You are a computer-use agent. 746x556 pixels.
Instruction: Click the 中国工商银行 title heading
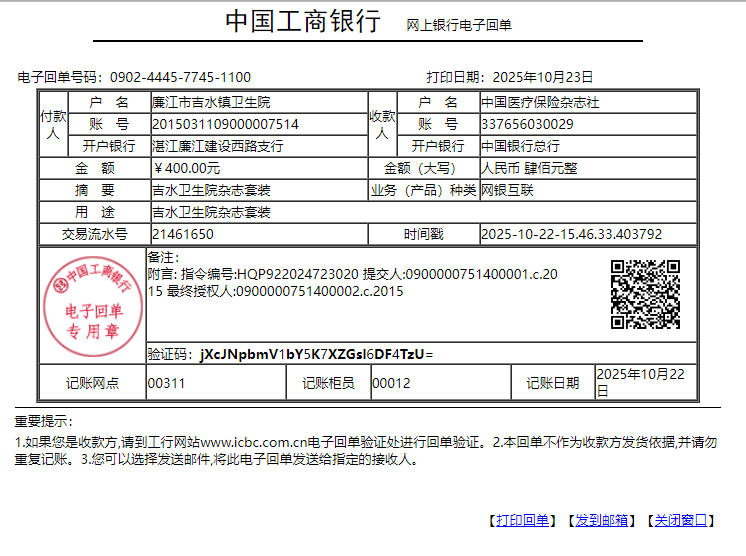click(x=302, y=22)
